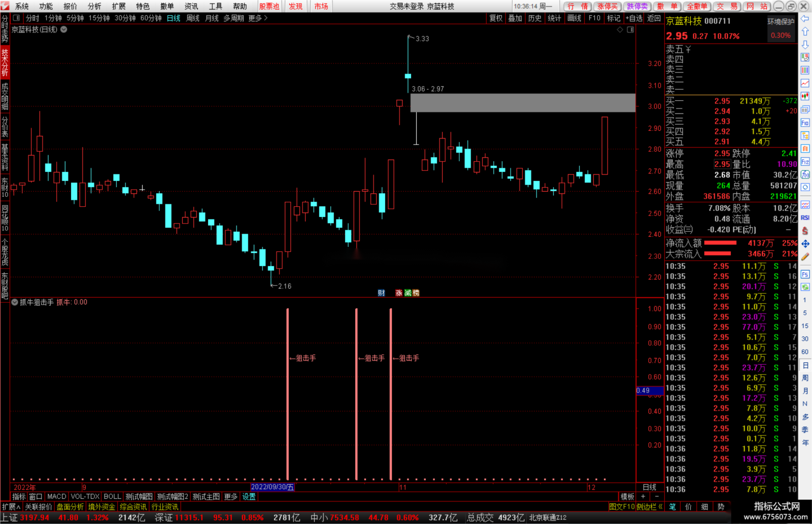Click the 涨停买 button
This screenshot has width=812, height=524.
pos(607,6)
